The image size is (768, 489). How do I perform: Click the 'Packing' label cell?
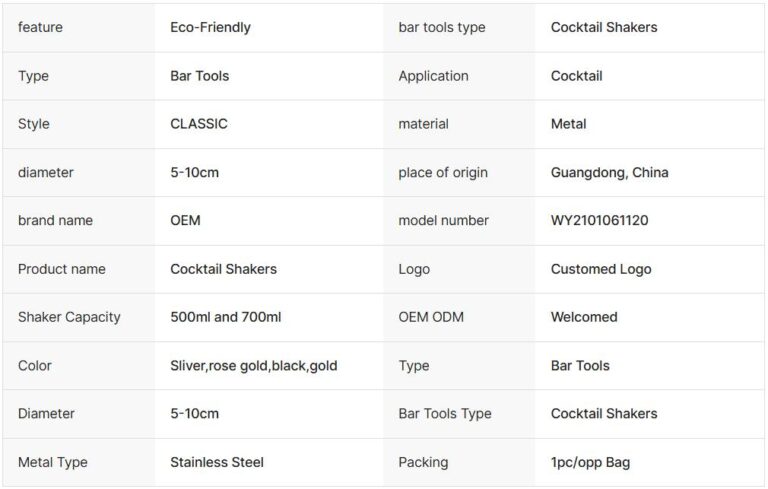(423, 462)
